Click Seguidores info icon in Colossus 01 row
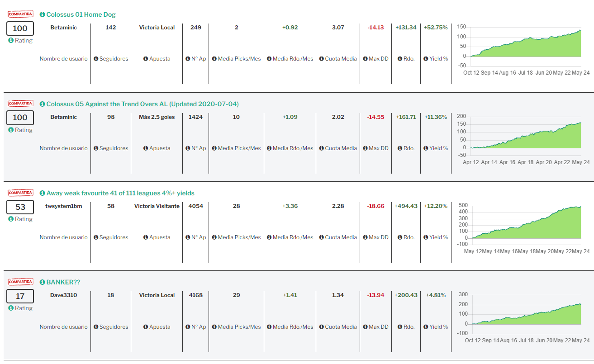The height and width of the screenshot is (364, 594). point(96,59)
